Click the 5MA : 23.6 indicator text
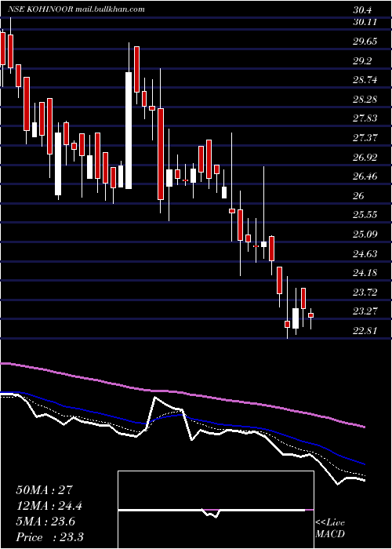 click(45, 522)
